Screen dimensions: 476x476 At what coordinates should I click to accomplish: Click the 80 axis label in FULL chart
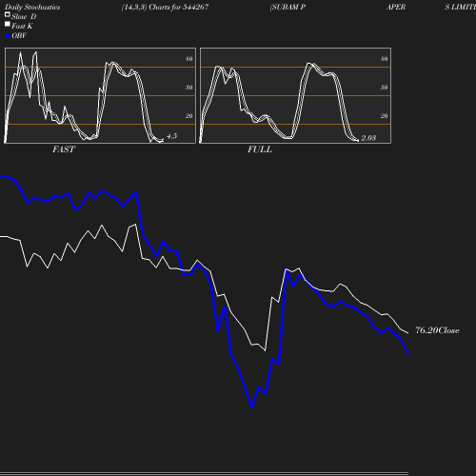point(385,59)
